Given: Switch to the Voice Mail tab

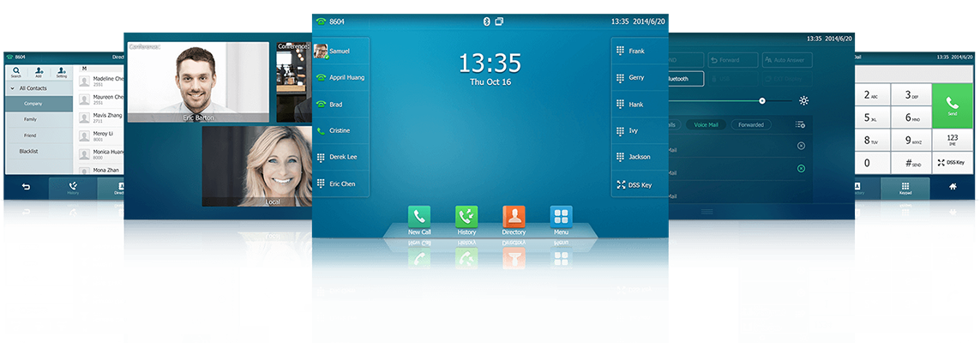Looking at the screenshot, I should pyautogui.click(x=706, y=124).
